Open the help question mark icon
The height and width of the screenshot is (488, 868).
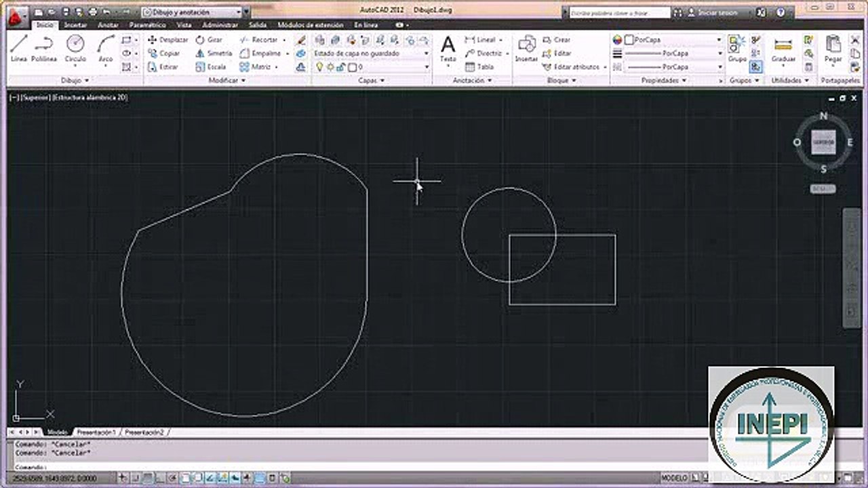pyautogui.click(x=780, y=12)
